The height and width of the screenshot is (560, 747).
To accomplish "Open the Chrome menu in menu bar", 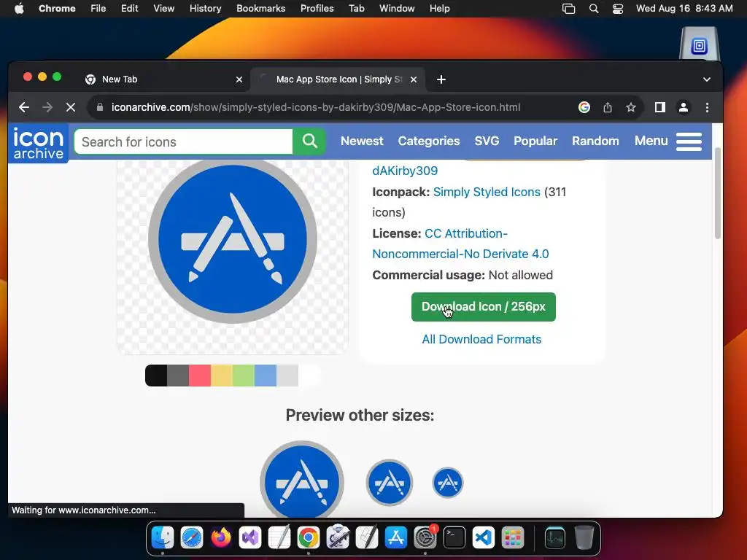I will click(57, 9).
